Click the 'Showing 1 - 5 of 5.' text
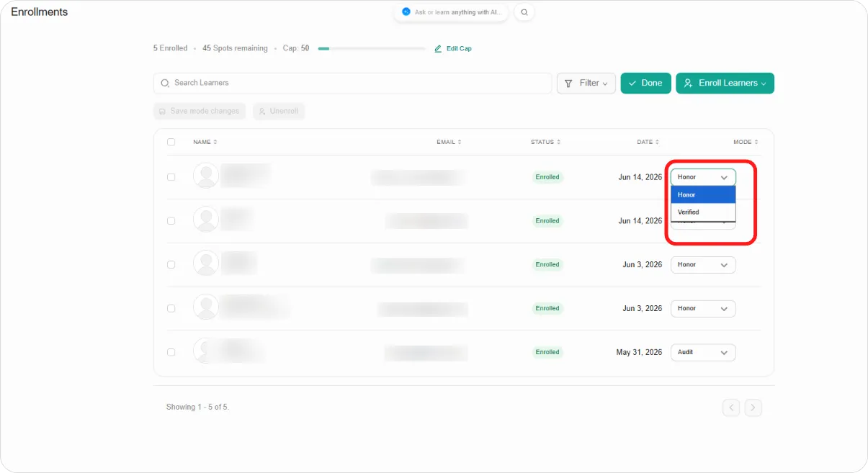 pyautogui.click(x=197, y=407)
